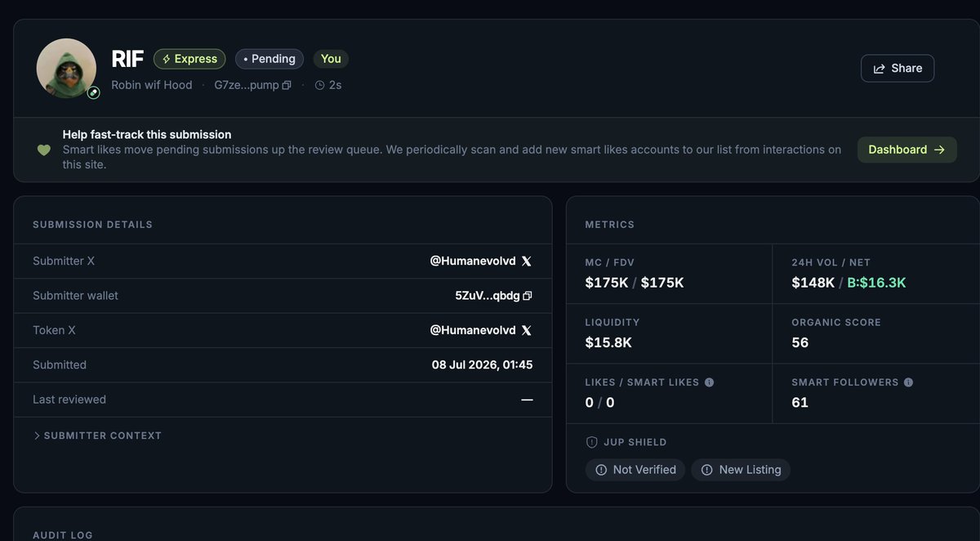Viewport: 980px width, 541px height.
Task: Click the Pending status badge
Action: point(269,59)
